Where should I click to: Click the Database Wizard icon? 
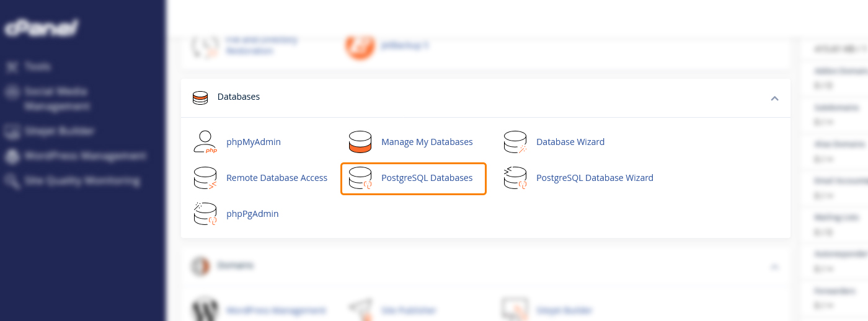515,142
